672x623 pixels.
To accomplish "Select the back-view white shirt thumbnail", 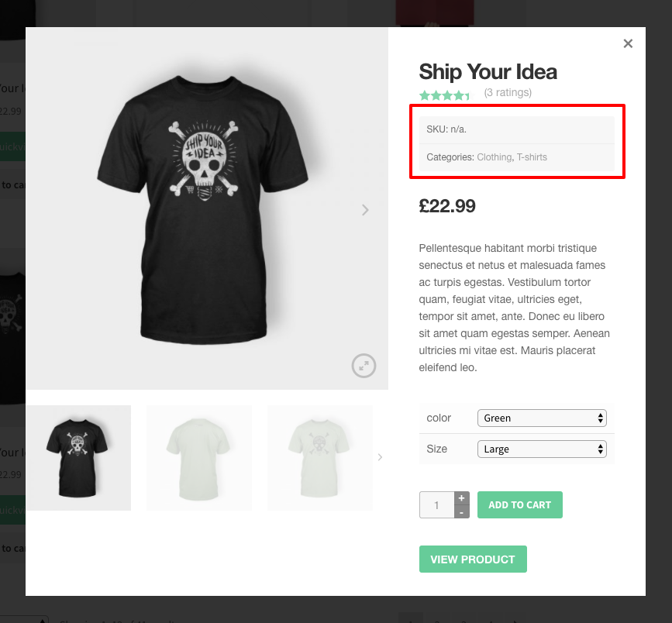I will click(x=198, y=457).
